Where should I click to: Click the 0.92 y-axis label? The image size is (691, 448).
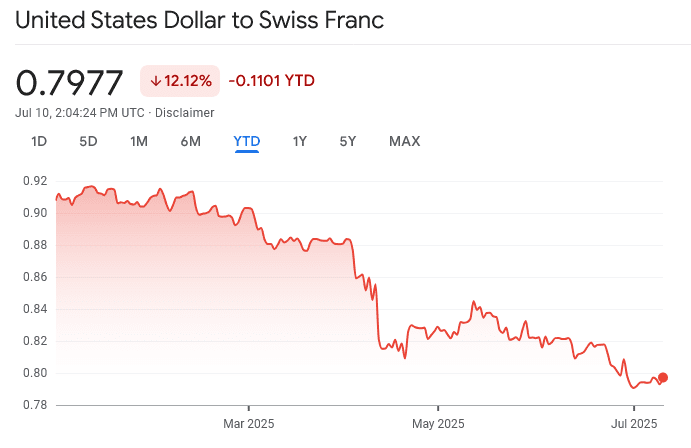[x=36, y=181]
